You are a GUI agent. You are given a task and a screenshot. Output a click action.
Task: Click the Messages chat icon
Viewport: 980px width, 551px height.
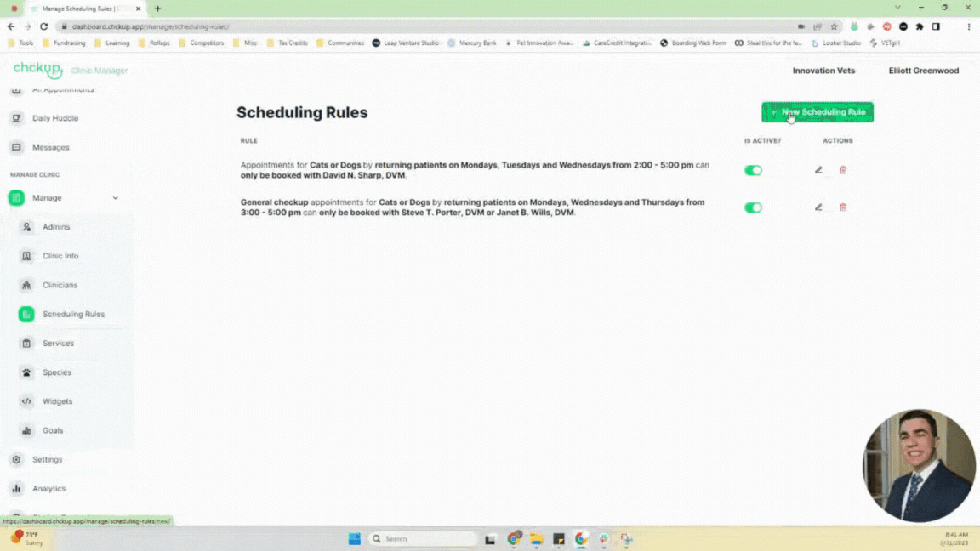click(x=16, y=147)
